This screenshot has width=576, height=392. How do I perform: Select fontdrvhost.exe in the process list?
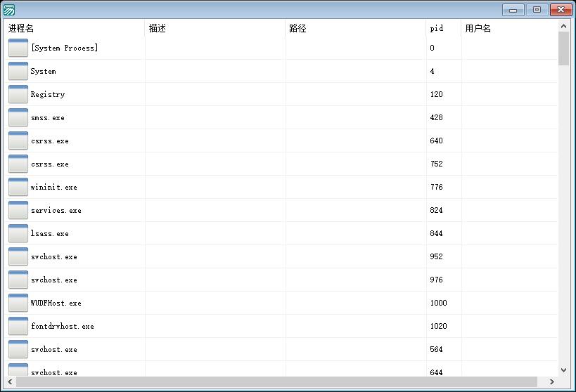(63, 326)
